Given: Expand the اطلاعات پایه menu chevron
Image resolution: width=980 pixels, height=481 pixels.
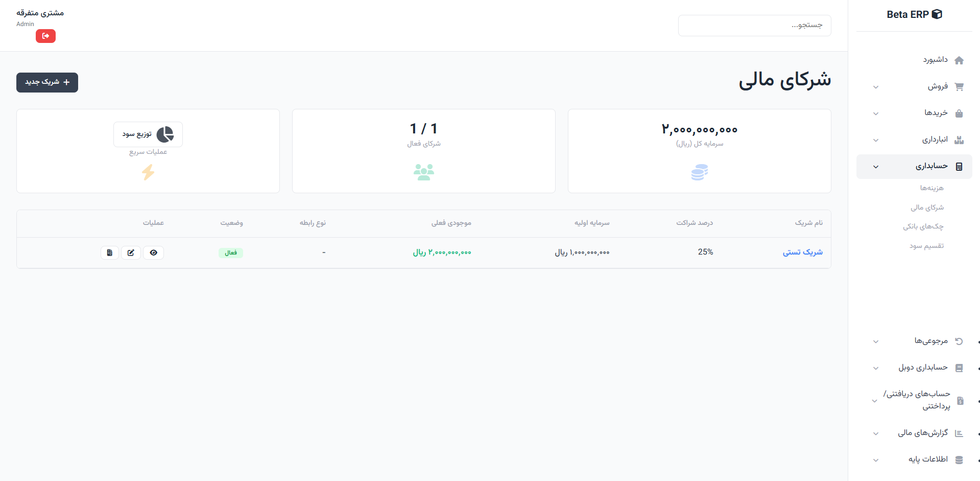Looking at the screenshot, I should (x=876, y=460).
